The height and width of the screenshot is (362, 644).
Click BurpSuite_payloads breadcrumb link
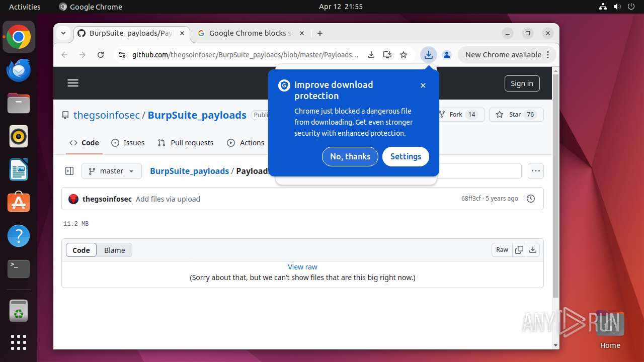click(x=190, y=171)
